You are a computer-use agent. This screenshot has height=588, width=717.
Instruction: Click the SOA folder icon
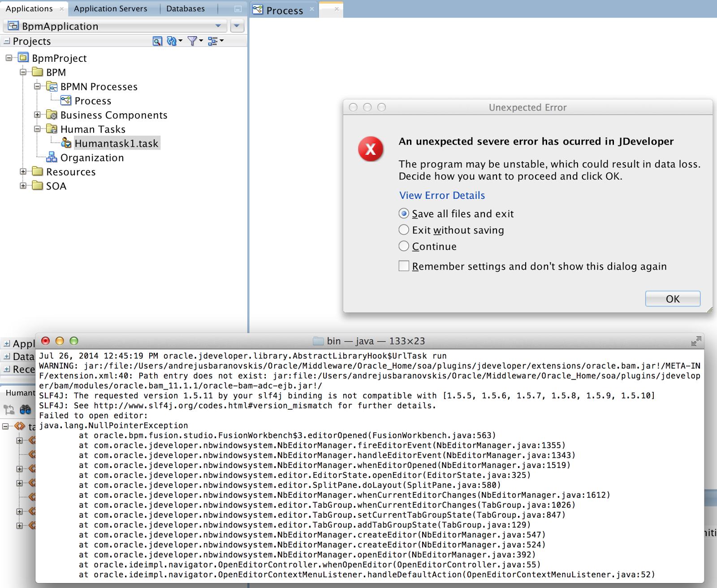tap(38, 185)
